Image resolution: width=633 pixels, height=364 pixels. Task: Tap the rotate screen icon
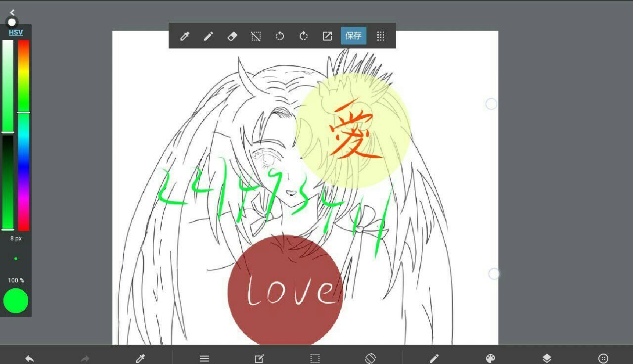pos(370,358)
